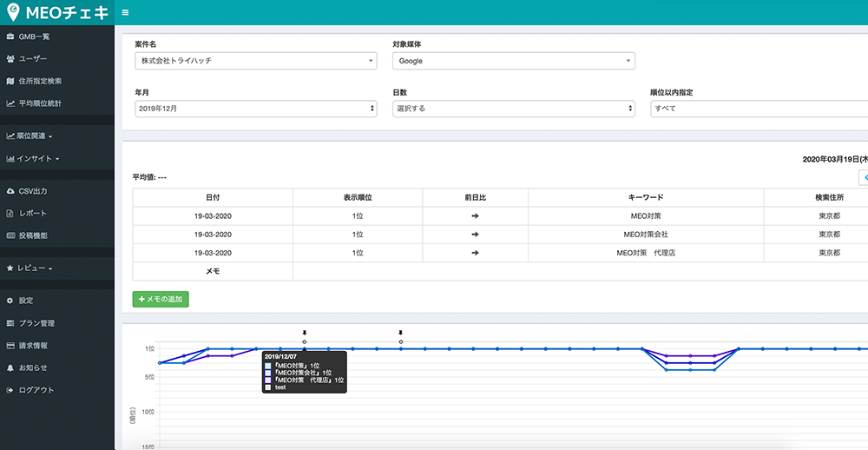Click the line chart icon beside 順位関連
This screenshot has width=868, height=450.
point(10,136)
